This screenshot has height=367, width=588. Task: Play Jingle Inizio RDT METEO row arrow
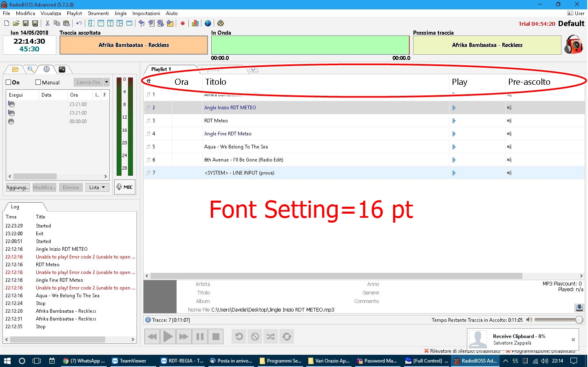pyautogui.click(x=454, y=108)
